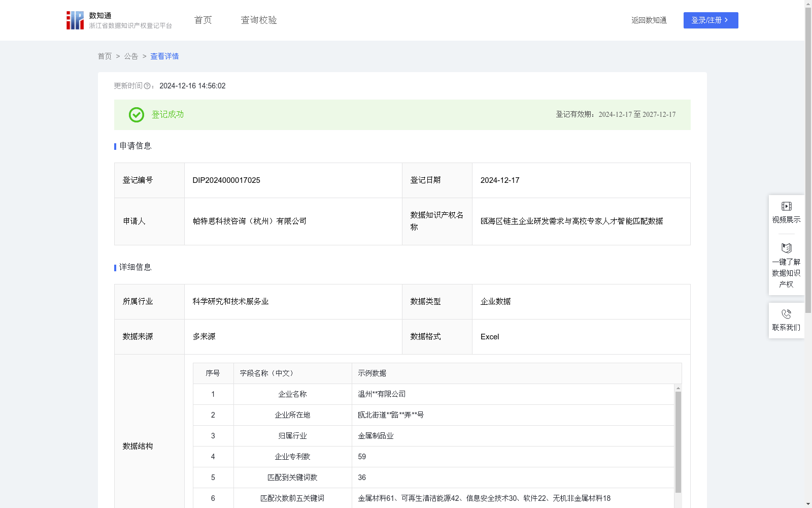Click the 详细信息 section heading
Viewport: 812px width, 508px height.
click(x=136, y=268)
